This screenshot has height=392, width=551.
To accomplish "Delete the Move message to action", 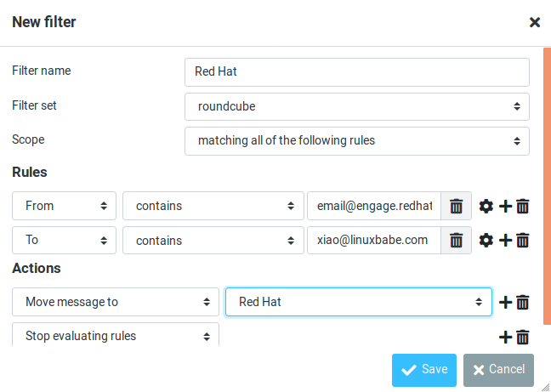I will [x=523, y=302].
